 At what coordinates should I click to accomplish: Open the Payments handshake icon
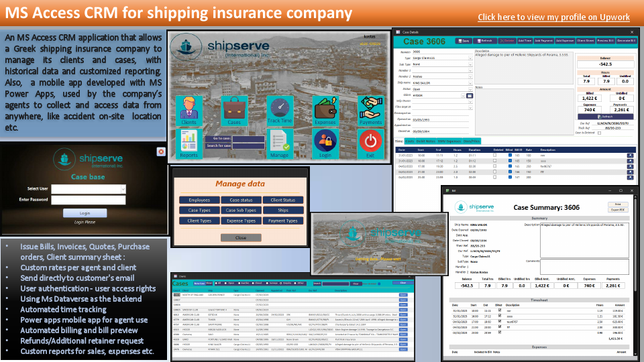click(370, 111)
